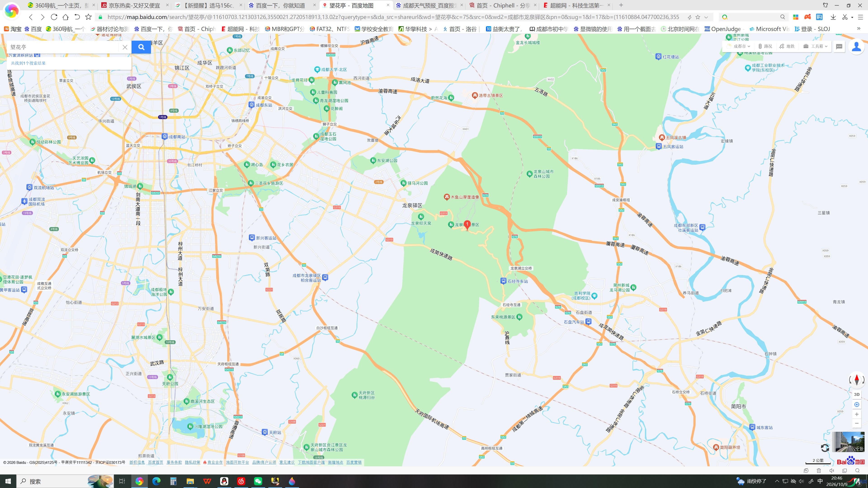Expand the hidden bookmarks chevron

click(859, 29)
